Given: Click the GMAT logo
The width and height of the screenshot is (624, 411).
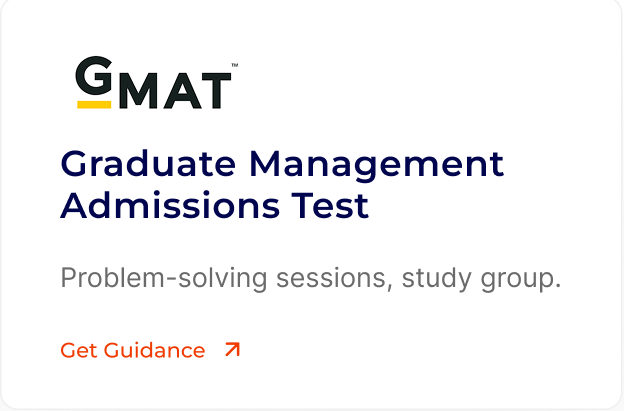Looking at the screenshot, I should point(155,85).
